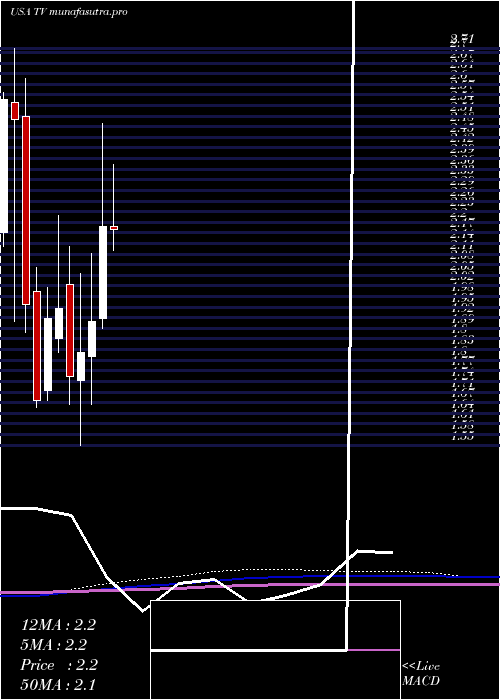Click the 'USA TV munafasutra.pro' chart title

pos(69,12)
